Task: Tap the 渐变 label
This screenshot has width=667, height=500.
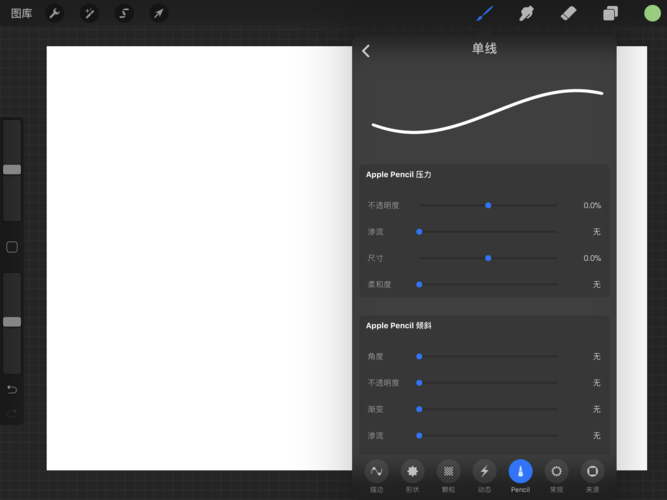Action: (375, 409)
